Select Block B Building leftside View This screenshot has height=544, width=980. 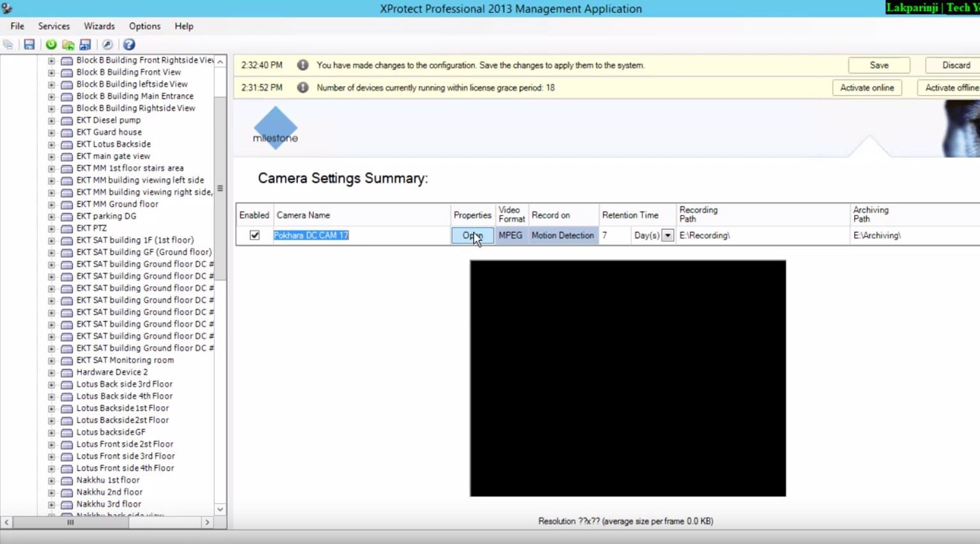(x=132, y=84)
